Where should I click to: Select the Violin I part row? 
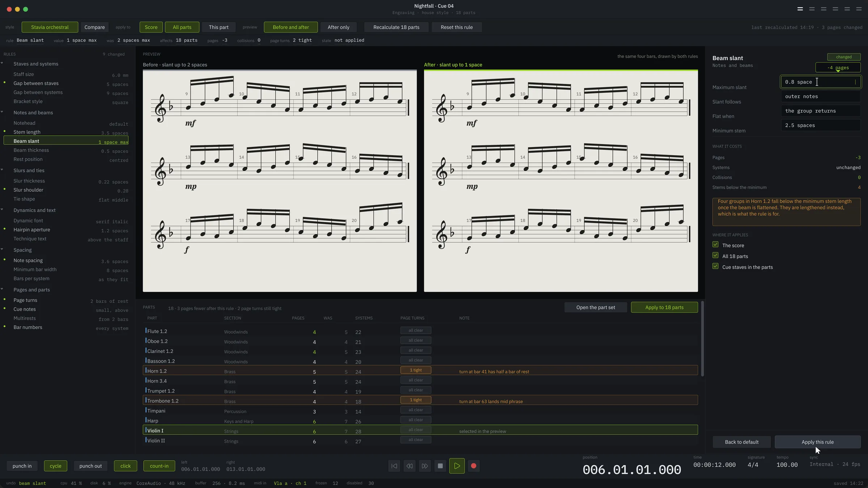pos(420,430)
